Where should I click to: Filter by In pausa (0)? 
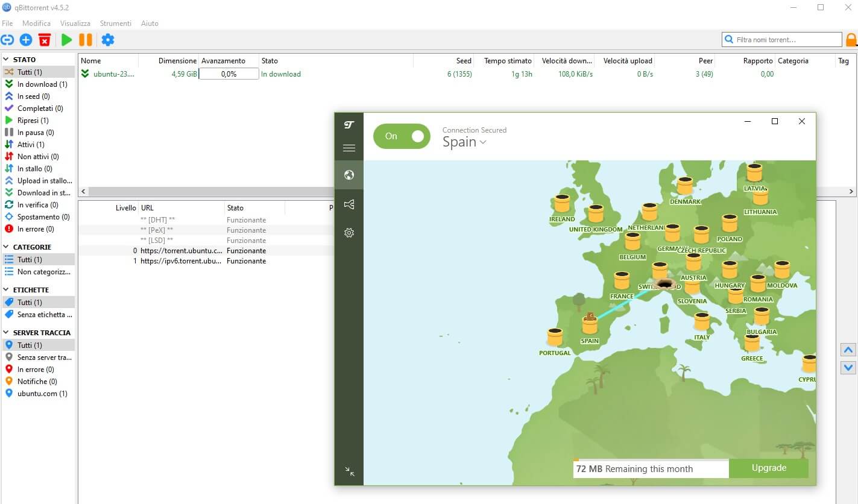pyautogui.click(x=38, y=133)
